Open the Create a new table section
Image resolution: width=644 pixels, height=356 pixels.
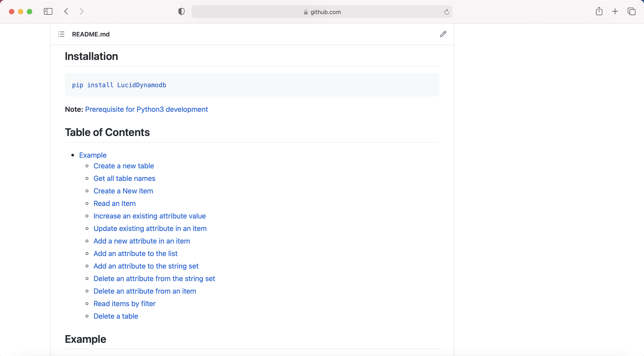coord(123,166)
